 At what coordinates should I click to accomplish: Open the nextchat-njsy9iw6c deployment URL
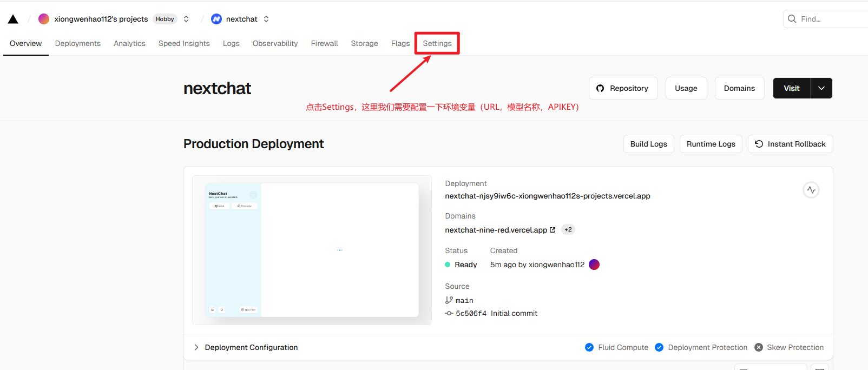[548, 196]
